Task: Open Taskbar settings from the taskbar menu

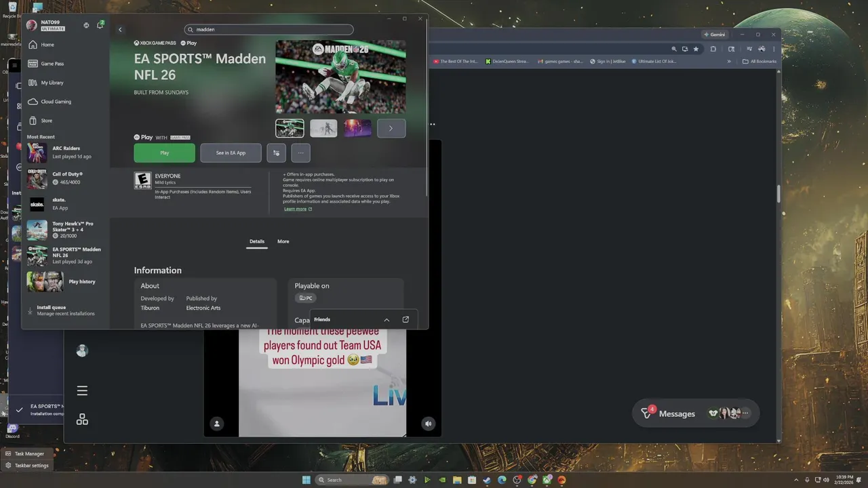Action: (x=27, y=466)
